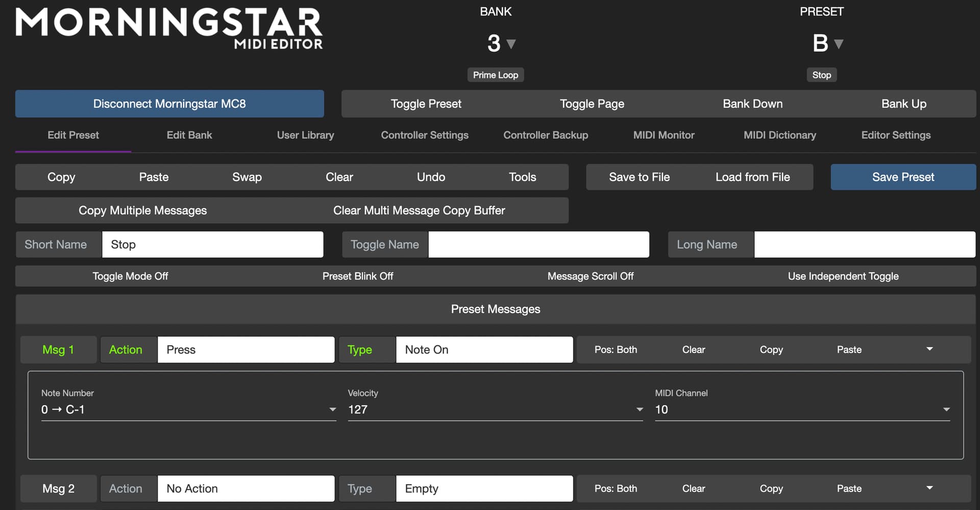Click the preset Paste toolbar button
This screenshot has height=510, width=980.
click(154, 177)
